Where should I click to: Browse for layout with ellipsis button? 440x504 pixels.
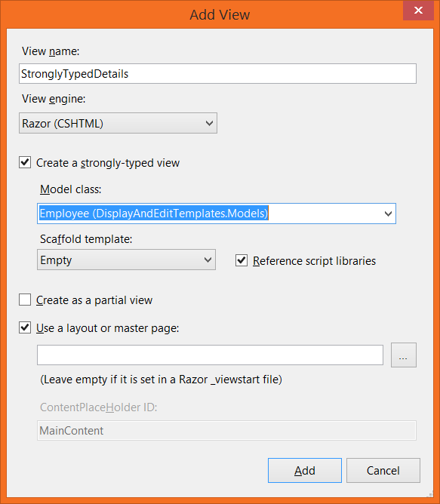coord(403,355)
